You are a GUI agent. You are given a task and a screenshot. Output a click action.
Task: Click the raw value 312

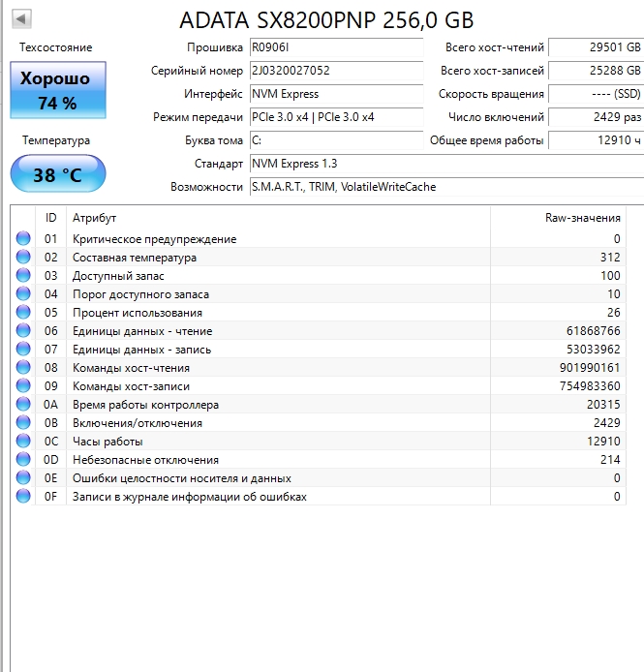pos(610,258)
